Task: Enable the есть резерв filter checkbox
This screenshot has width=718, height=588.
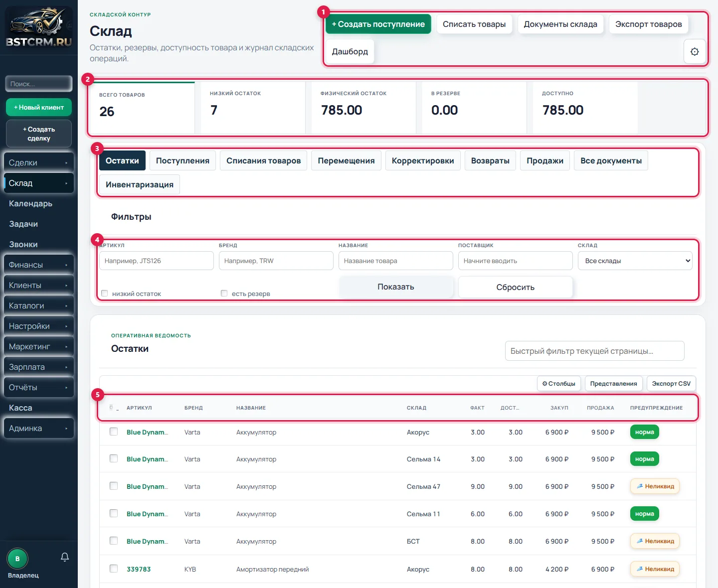Action: (224, 294)
